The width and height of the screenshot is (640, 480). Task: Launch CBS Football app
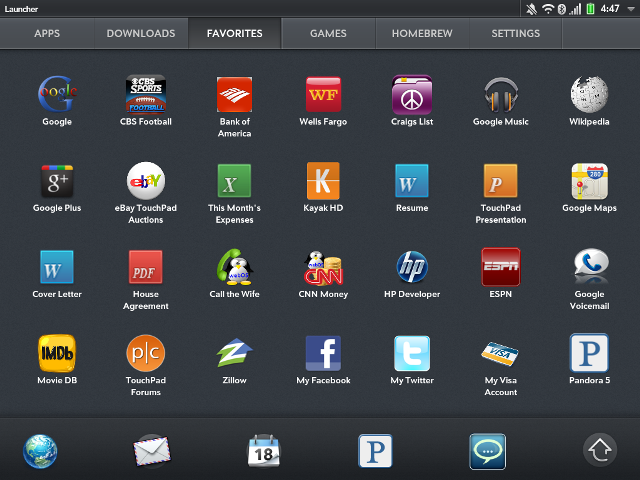point(146,94)
